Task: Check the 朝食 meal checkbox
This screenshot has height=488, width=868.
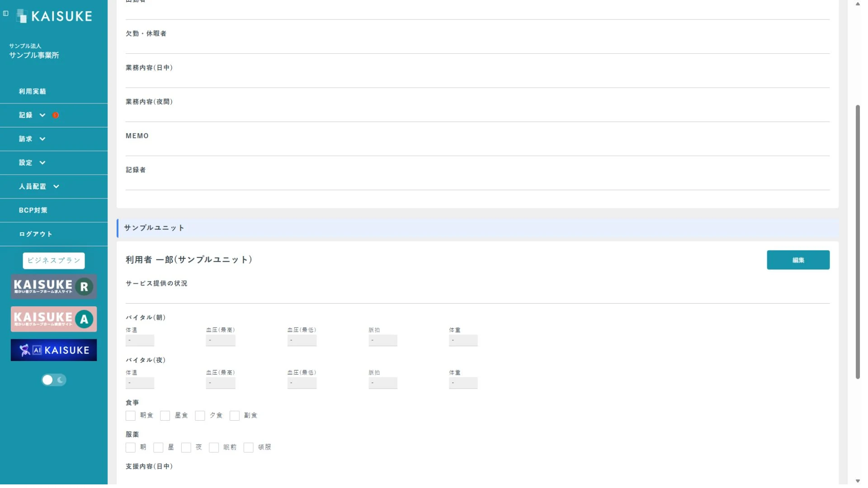Action: 131,416
